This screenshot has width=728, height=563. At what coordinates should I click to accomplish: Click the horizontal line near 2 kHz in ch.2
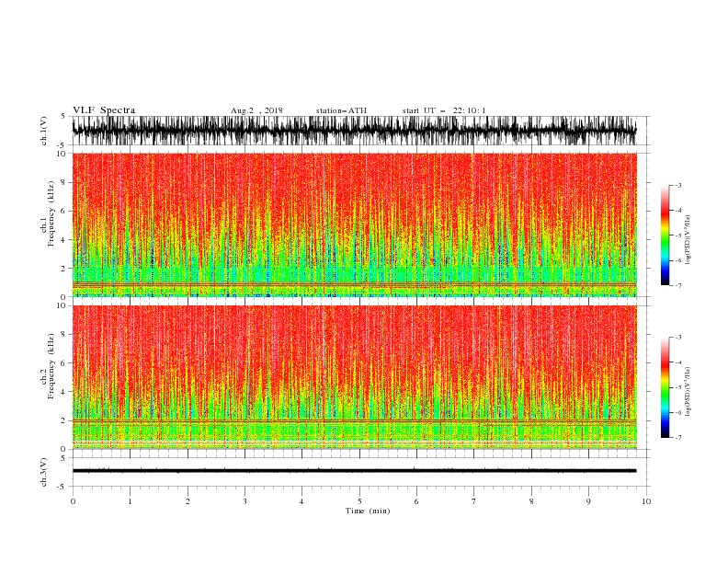[x=354, y=420]
